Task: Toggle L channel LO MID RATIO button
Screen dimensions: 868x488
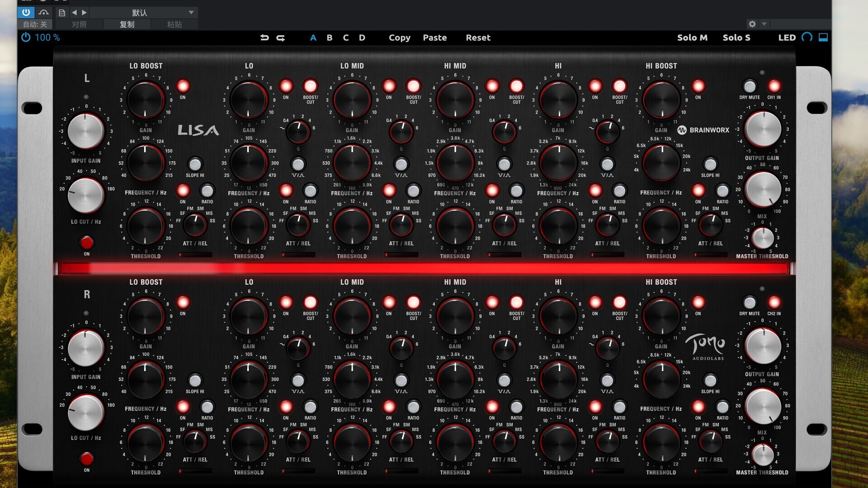Action: point(413,191)
